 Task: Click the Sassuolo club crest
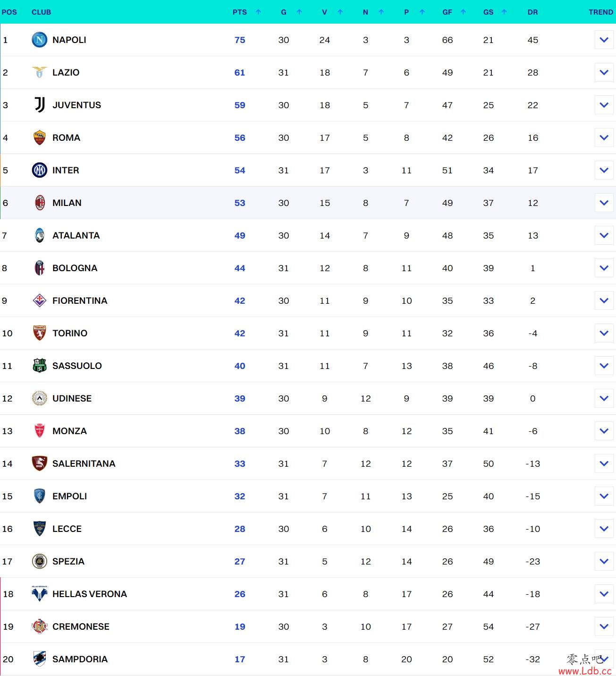tap(40, 366)
